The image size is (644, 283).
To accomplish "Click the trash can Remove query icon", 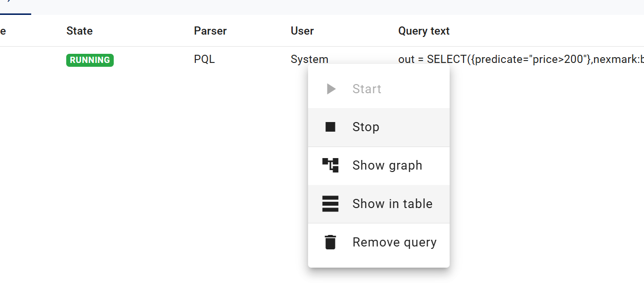I will (330, 242).
